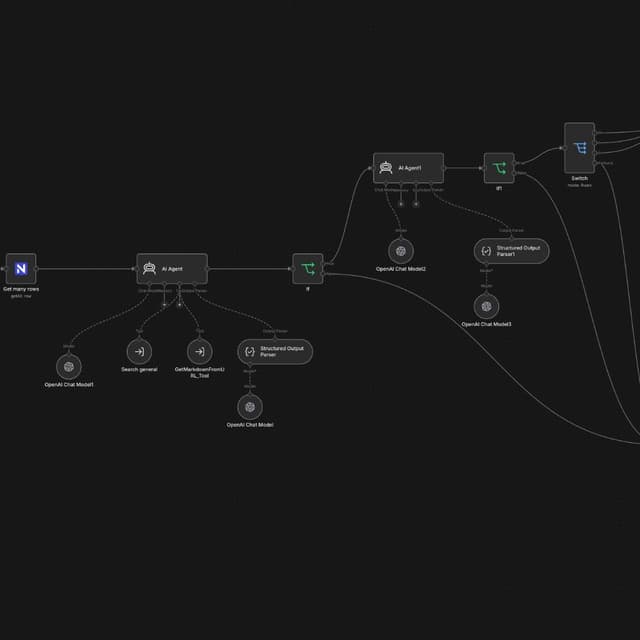Open the AI Agent node
This screenshot has height=640, width=640.
pos(172,269)
